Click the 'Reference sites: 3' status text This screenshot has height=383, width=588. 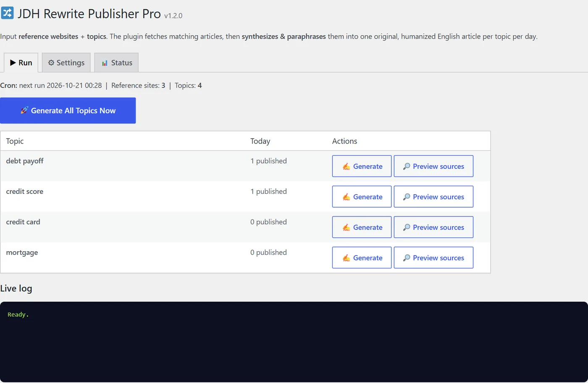[x=138, y=86]
